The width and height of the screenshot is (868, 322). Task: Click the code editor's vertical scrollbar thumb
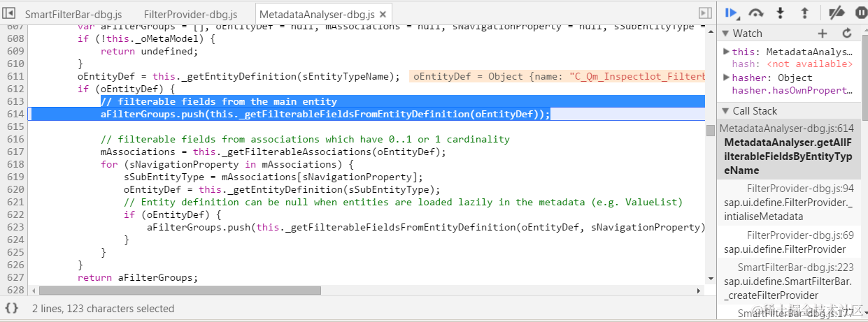711,131
